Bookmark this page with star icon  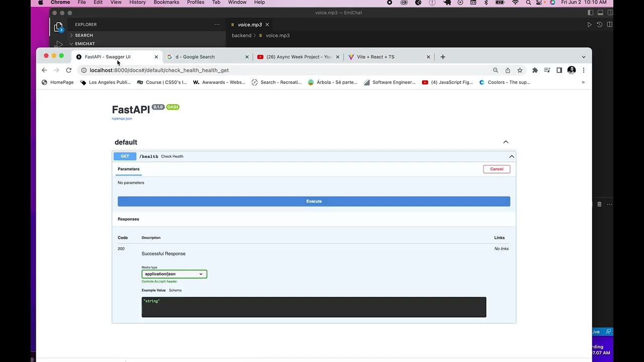click(520, 70)
